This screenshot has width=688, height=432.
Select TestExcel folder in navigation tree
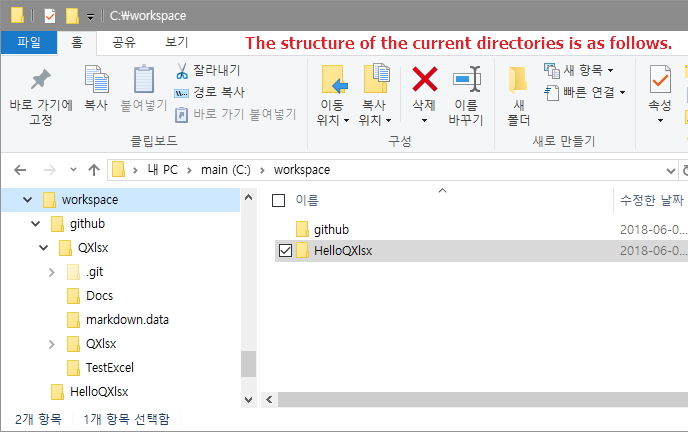click(109, 368)
